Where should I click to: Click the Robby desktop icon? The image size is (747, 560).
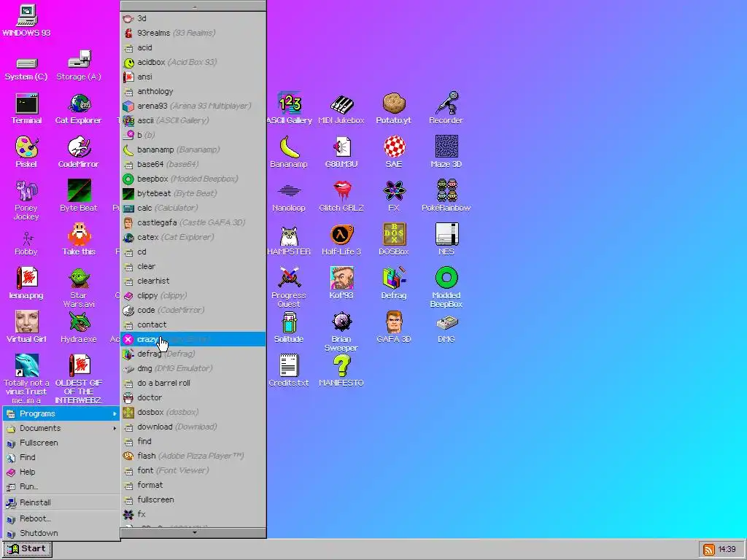pos(26,244)
